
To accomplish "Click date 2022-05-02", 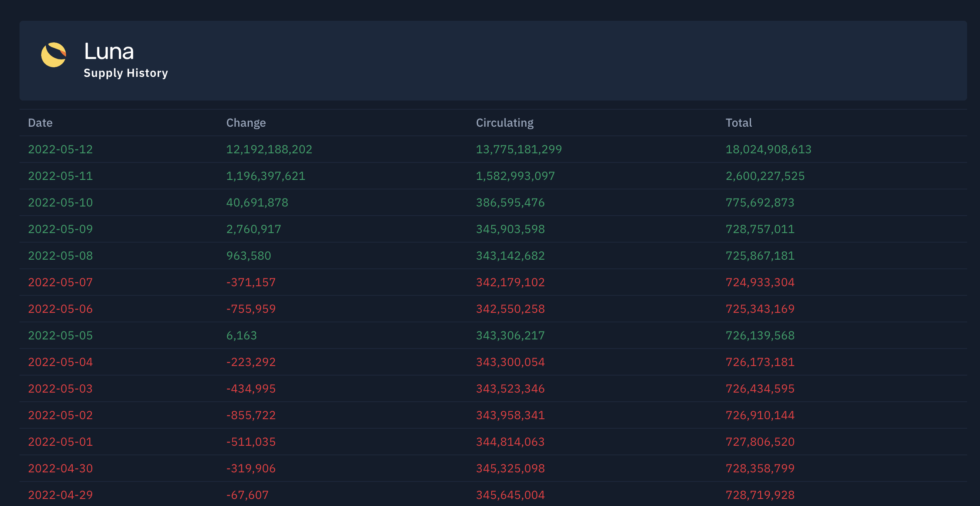I will 60,415.
